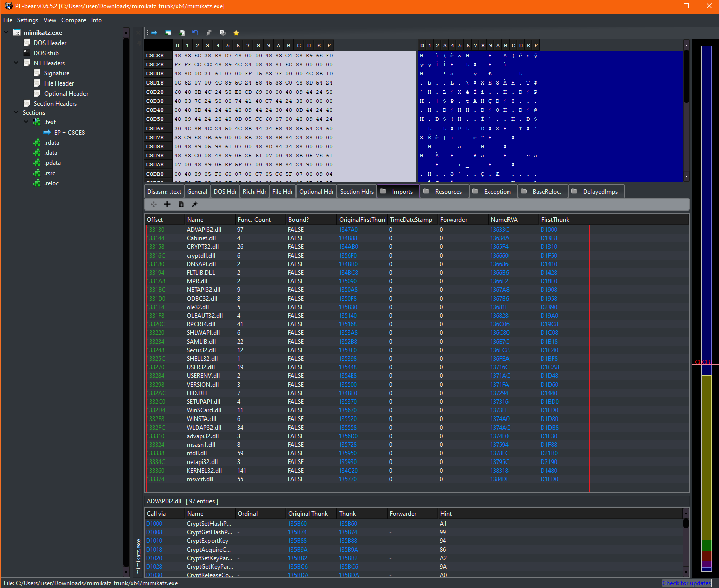This screenshot has width=719, height=588.
Task: Click the folder icon on Exception tab
Action: click(475, 191)
